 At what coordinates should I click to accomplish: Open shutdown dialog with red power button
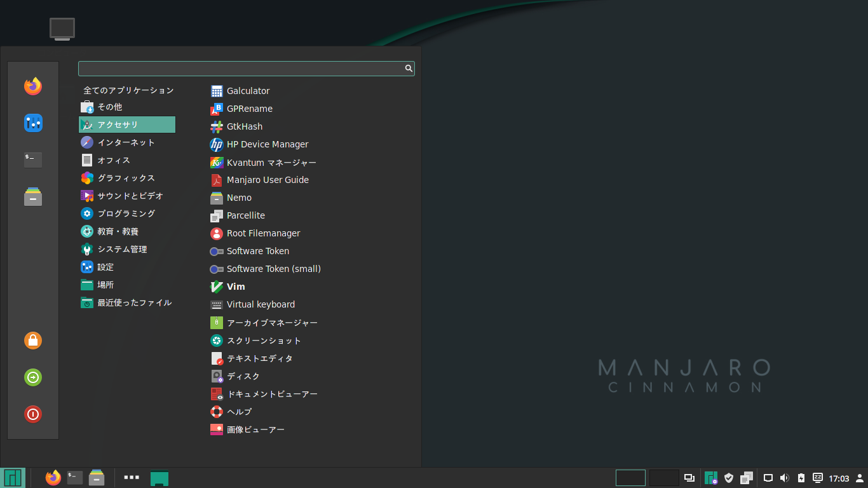[33, 414]
